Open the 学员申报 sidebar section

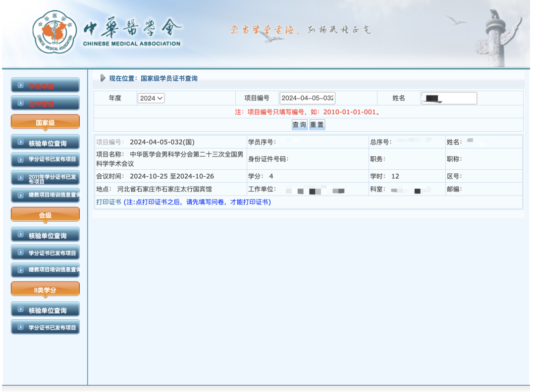click(45, 85)
